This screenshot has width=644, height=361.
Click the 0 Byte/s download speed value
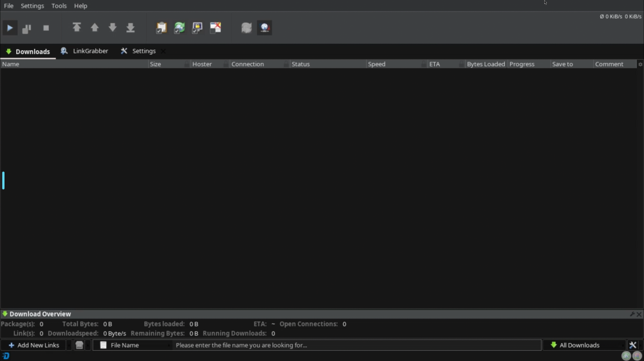coord(115,333)
